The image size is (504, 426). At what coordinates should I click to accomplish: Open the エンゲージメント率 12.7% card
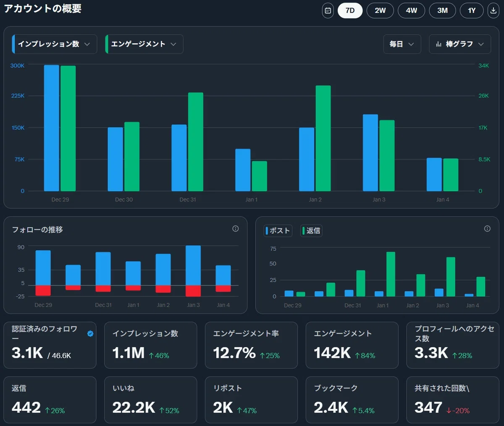251,345
